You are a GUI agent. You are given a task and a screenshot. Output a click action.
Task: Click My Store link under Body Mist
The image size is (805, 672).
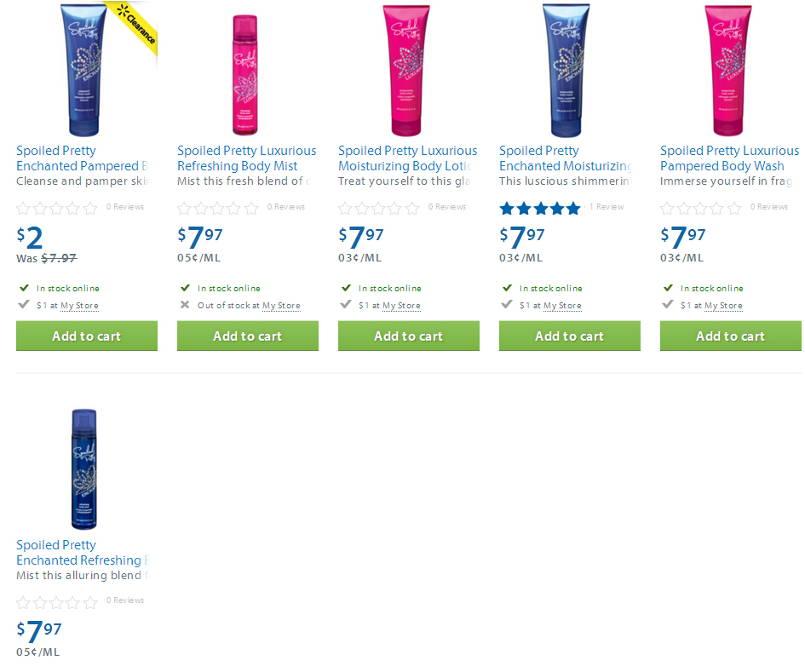coord(281,306)
